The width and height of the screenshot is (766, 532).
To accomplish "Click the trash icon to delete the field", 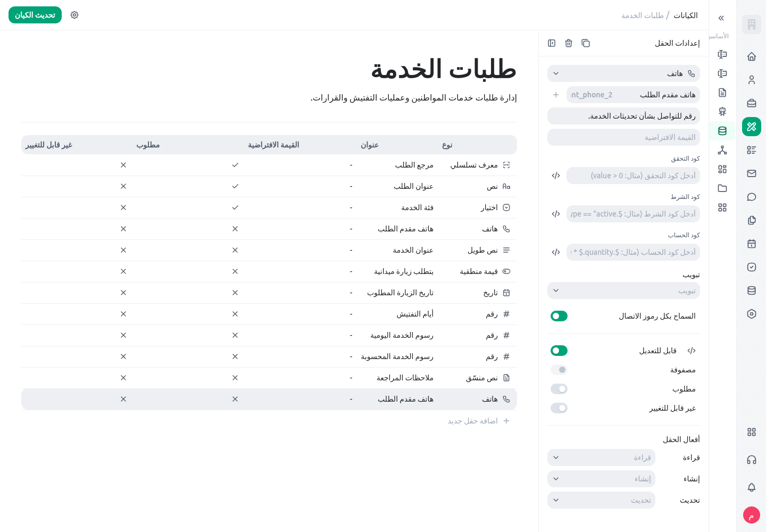I will click(x=569, y=43).
